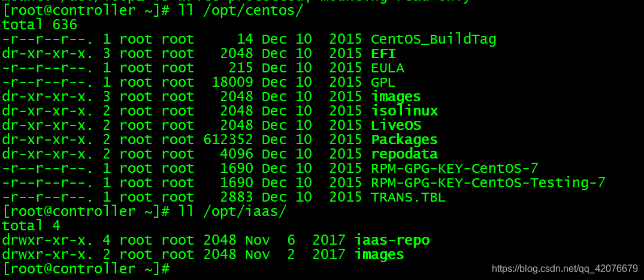Click the GPL file name
This screenshot has height=280, width=644.
point(383,83)
